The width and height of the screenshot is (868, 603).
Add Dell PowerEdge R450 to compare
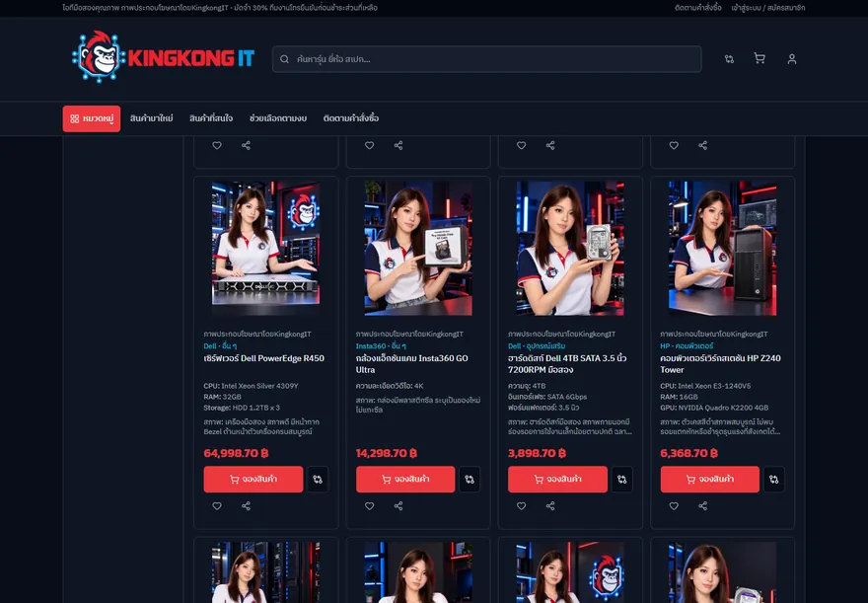click(x=318, y=479)
